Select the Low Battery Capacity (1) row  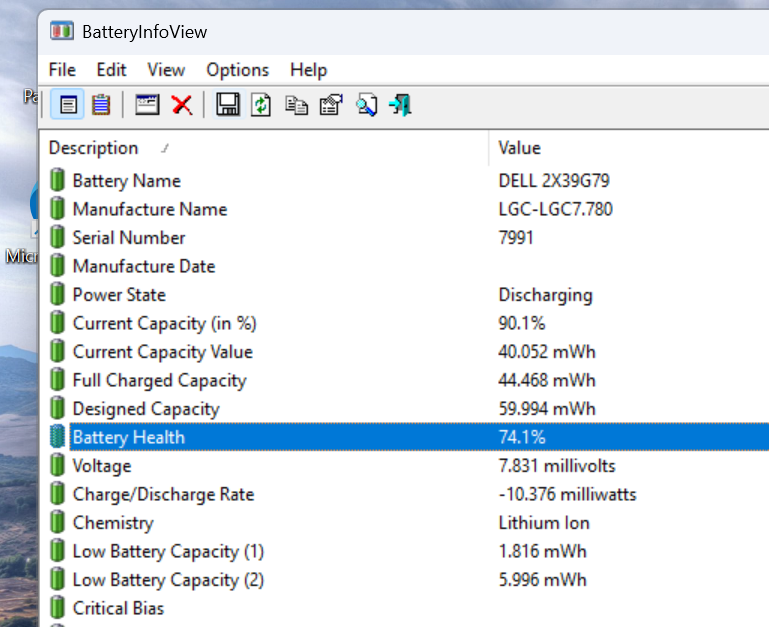[404, 551]
